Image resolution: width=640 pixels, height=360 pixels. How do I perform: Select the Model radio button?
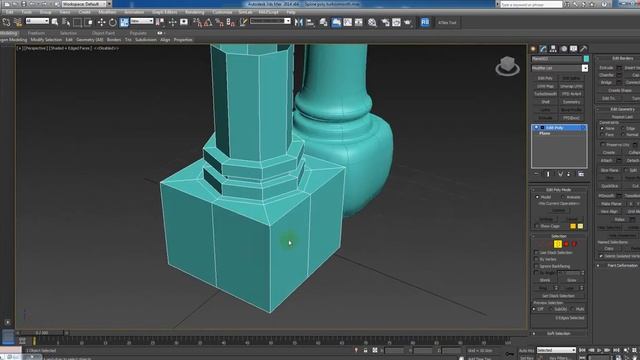[x=537, y=197]
